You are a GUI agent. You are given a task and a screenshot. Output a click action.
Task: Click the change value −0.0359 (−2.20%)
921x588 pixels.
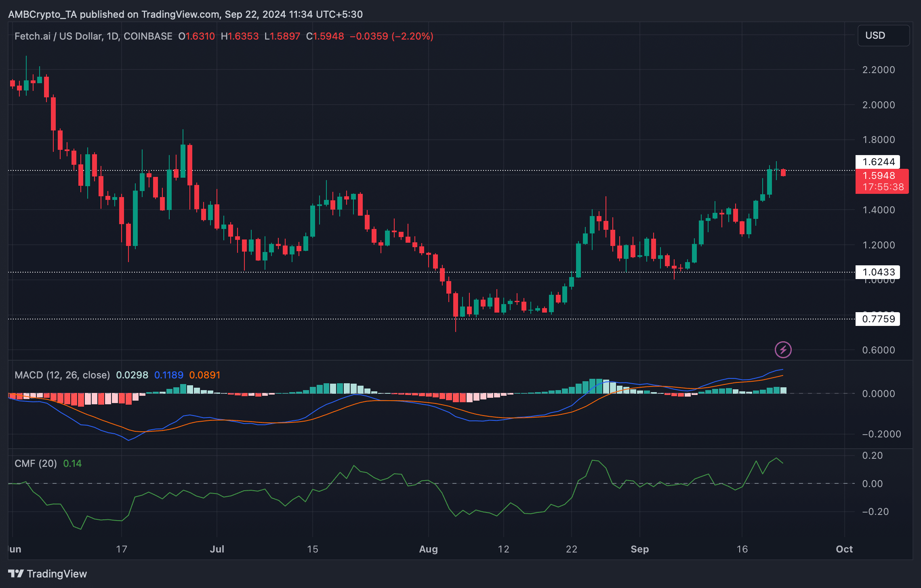[x=391, y=36]
